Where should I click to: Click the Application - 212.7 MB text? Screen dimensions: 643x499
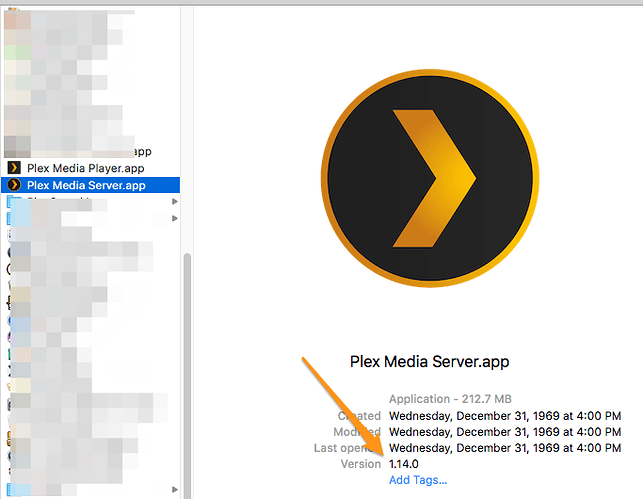pos(450,399)
